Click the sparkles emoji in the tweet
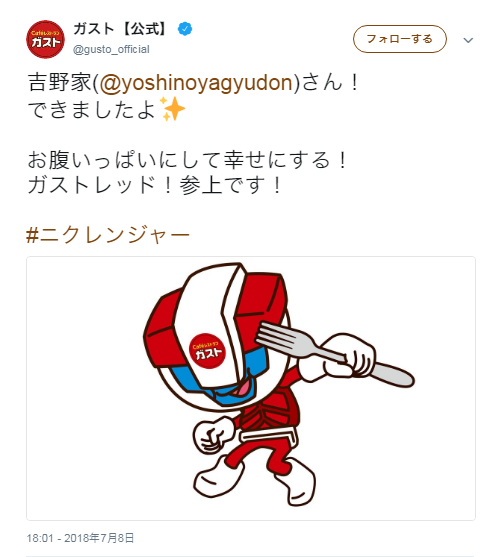 tap(173, 109)
